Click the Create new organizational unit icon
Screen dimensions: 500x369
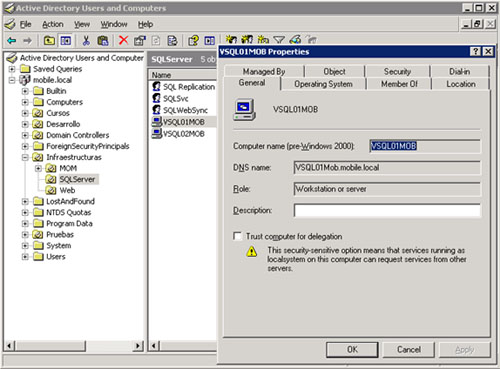coord(263,40)
